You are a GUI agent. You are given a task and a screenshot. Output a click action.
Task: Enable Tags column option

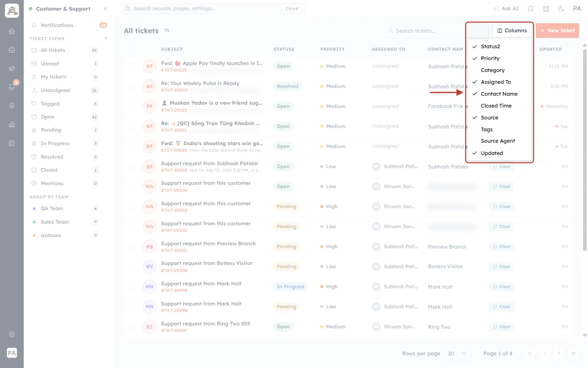click(499, 130)
